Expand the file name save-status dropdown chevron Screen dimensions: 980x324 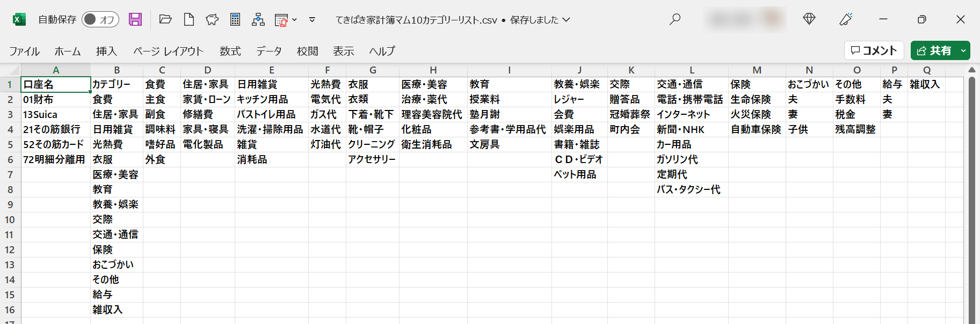click(x=566, y=20)
